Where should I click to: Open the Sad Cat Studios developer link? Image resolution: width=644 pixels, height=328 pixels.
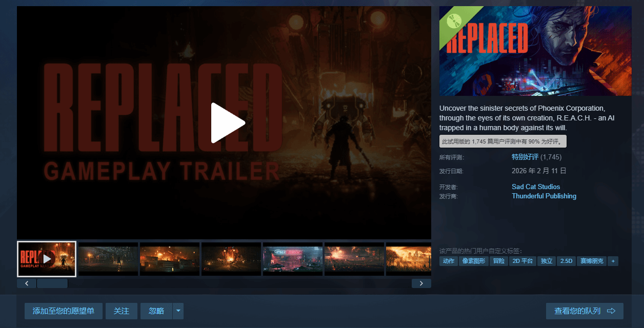[x=536, y=187]
